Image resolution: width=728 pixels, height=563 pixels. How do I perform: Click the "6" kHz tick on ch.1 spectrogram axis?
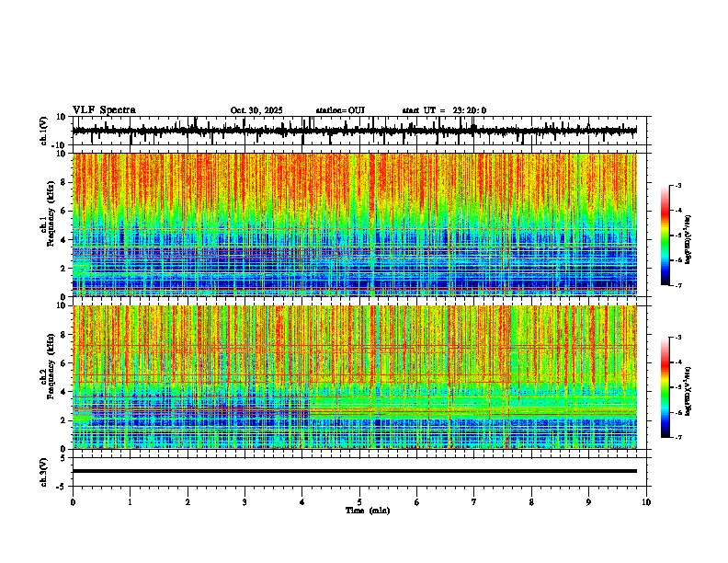coord(64,212)
